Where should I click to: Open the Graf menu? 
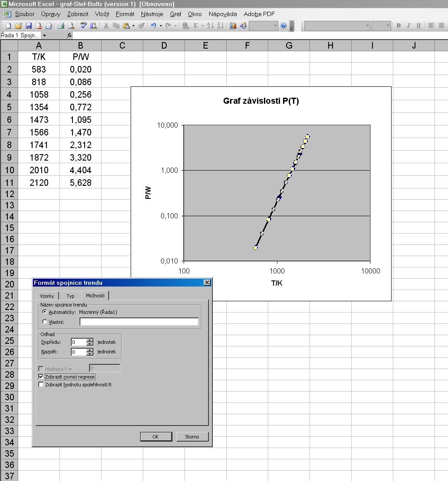click(x=175, y=14)
